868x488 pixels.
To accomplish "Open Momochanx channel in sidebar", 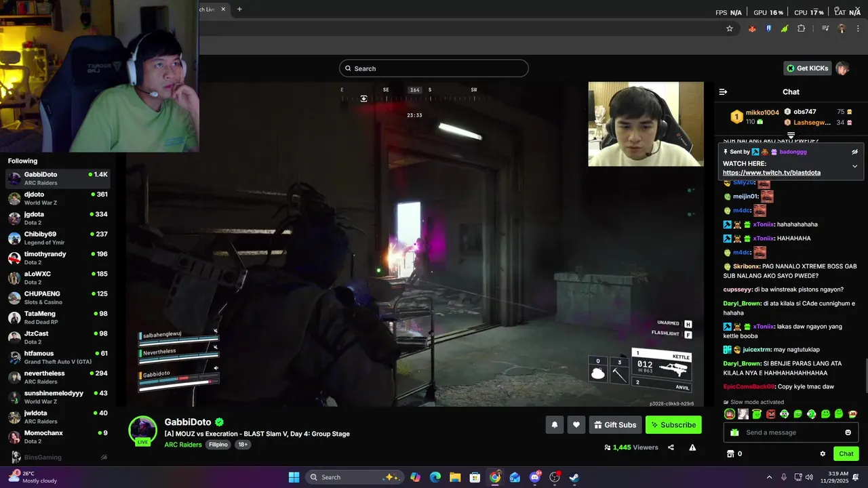I will tap(58, 436).
